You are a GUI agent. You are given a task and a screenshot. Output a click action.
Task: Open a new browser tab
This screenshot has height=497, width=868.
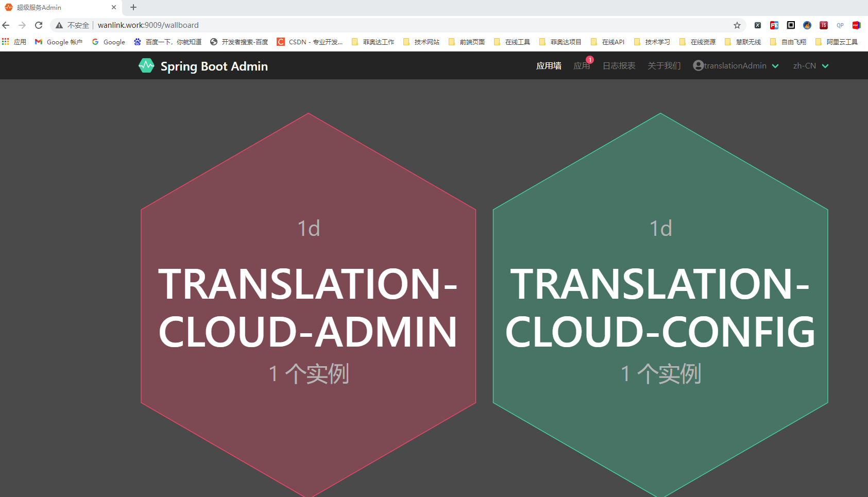133,7
